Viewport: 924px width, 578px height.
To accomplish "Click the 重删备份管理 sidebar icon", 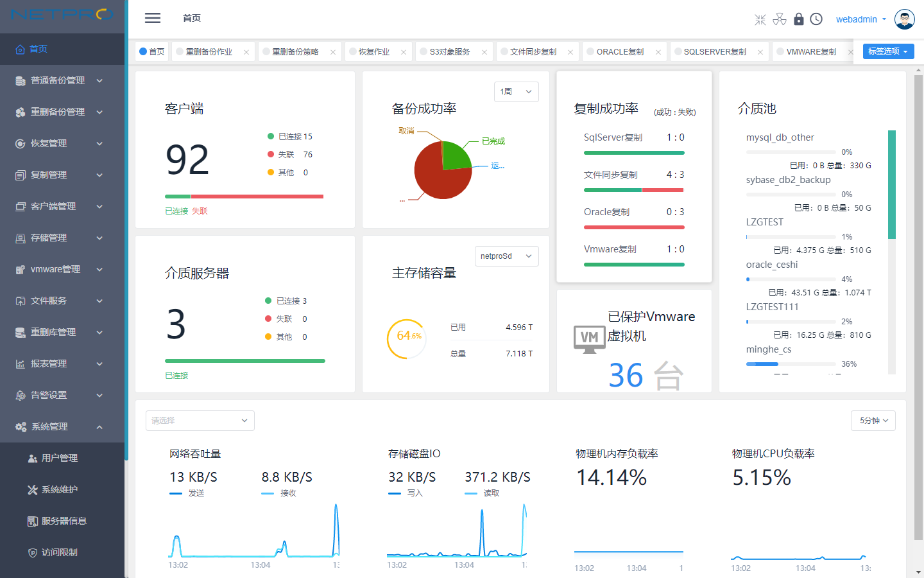I will 21,112.
